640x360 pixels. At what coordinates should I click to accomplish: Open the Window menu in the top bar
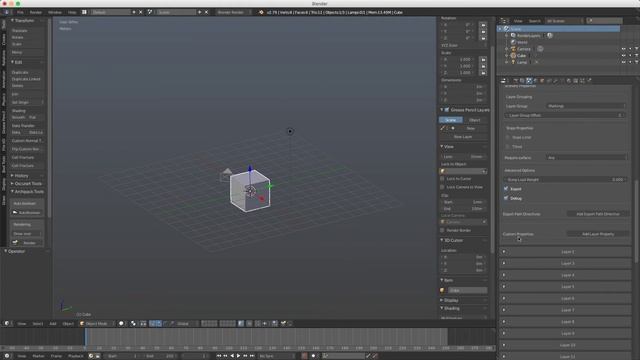(55, 12)
